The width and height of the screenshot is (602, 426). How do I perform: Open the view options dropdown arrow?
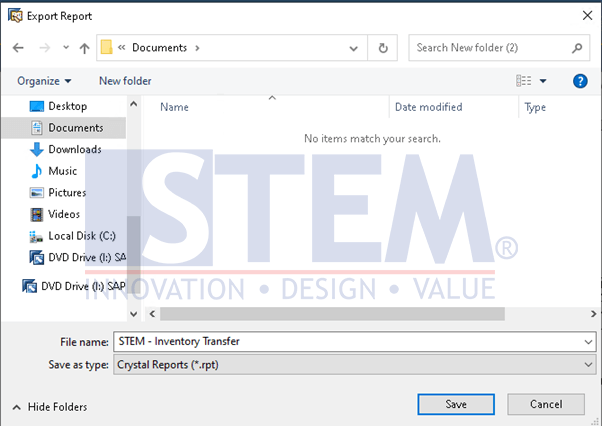[x=543, y=81]
